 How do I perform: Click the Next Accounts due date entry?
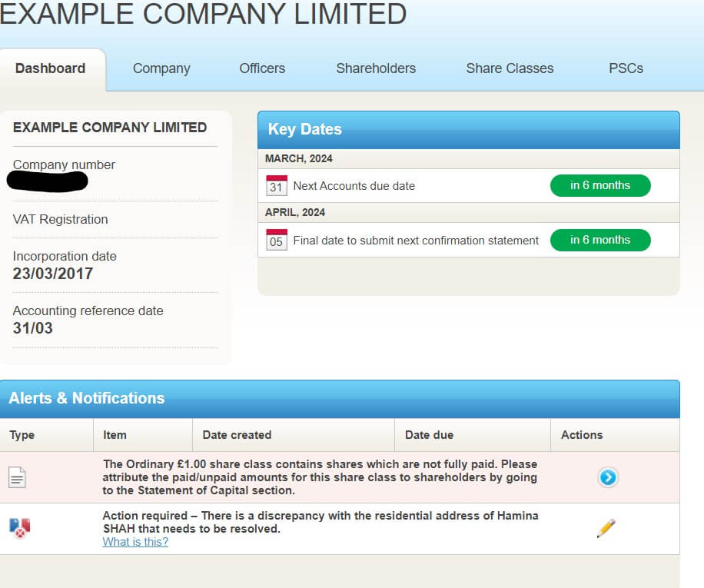[x=354, y=186]
